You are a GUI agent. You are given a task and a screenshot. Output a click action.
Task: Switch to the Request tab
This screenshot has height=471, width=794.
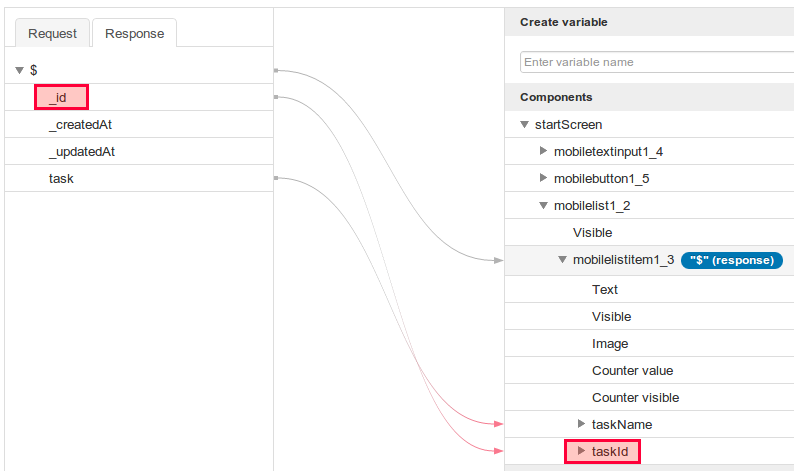52,33
